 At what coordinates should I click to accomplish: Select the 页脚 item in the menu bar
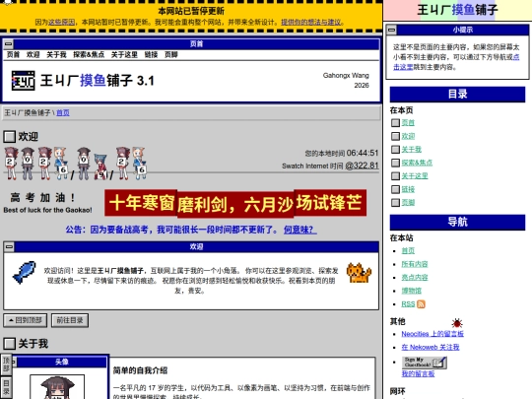(x=171, y=54)
